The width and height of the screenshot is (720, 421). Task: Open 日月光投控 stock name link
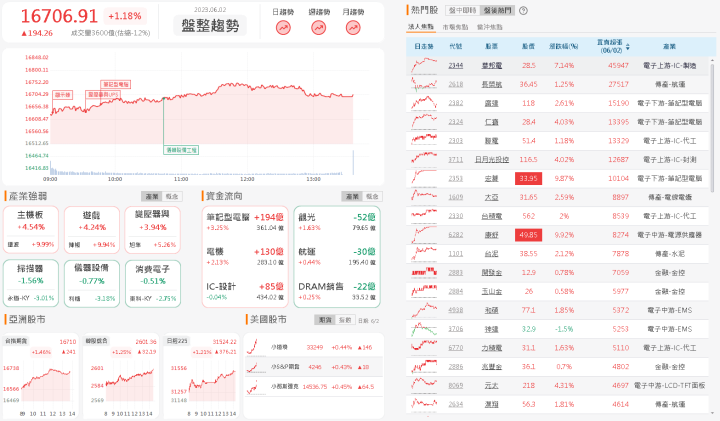492,160
